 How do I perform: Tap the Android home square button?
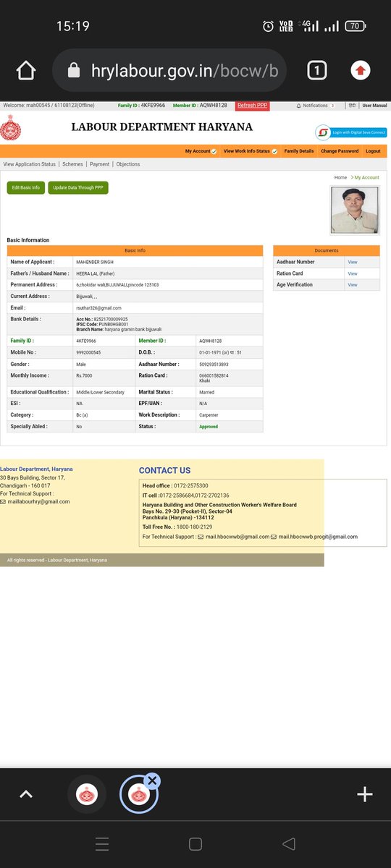pyautogui.click(x=195, y=843)
